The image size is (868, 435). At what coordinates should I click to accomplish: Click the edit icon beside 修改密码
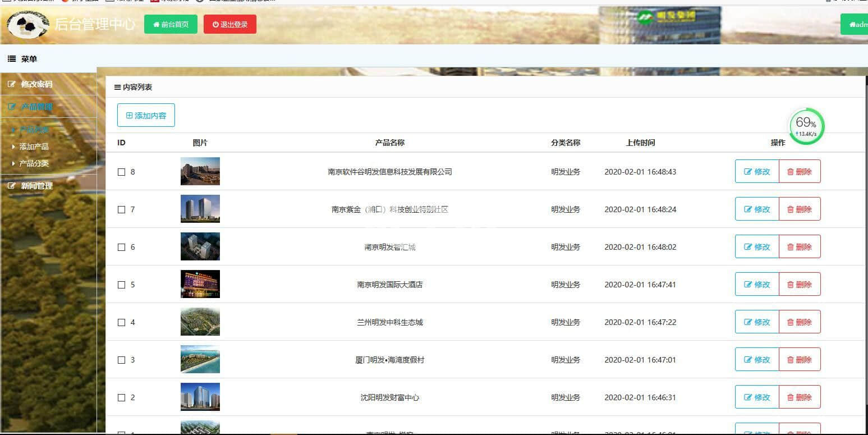(x=12, y=84)
